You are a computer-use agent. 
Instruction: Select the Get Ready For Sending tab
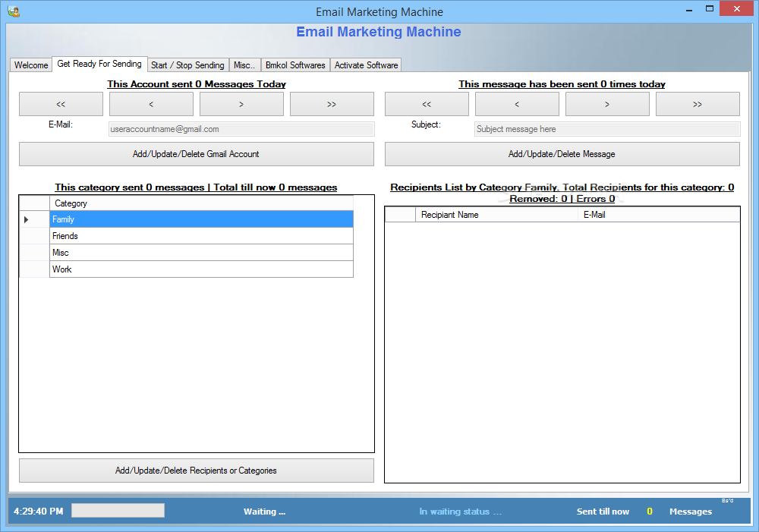[99, 64]
